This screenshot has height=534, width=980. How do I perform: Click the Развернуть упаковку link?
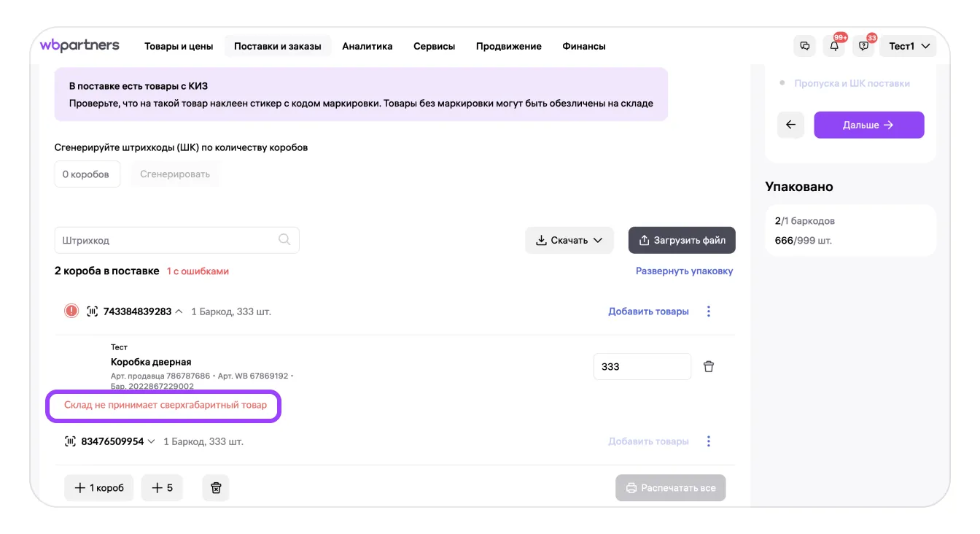click(684, 271)
